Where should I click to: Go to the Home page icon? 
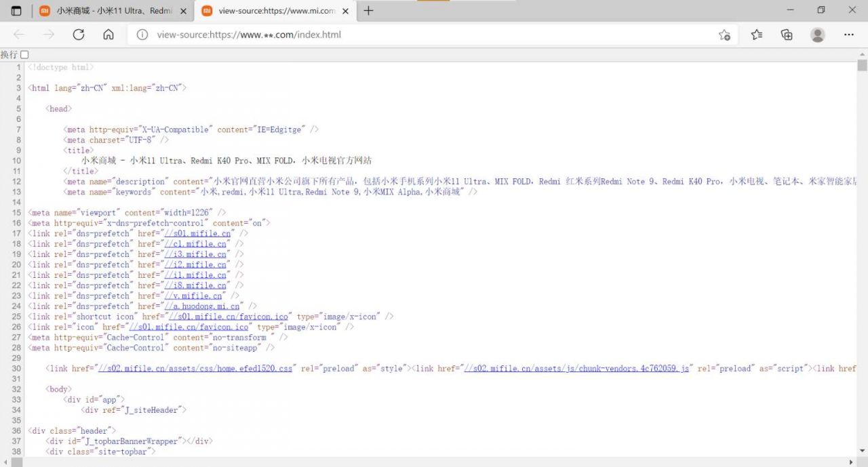click(x=108, y=35)
